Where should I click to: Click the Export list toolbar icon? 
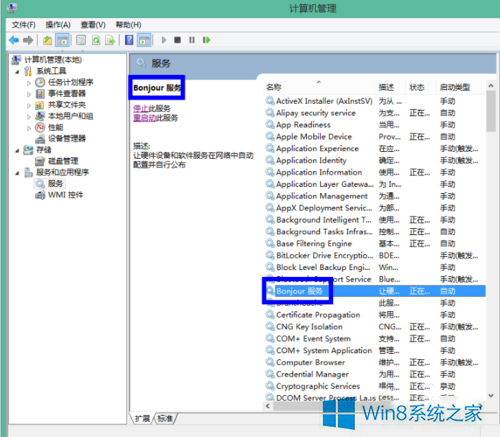(x=110, y=40)
